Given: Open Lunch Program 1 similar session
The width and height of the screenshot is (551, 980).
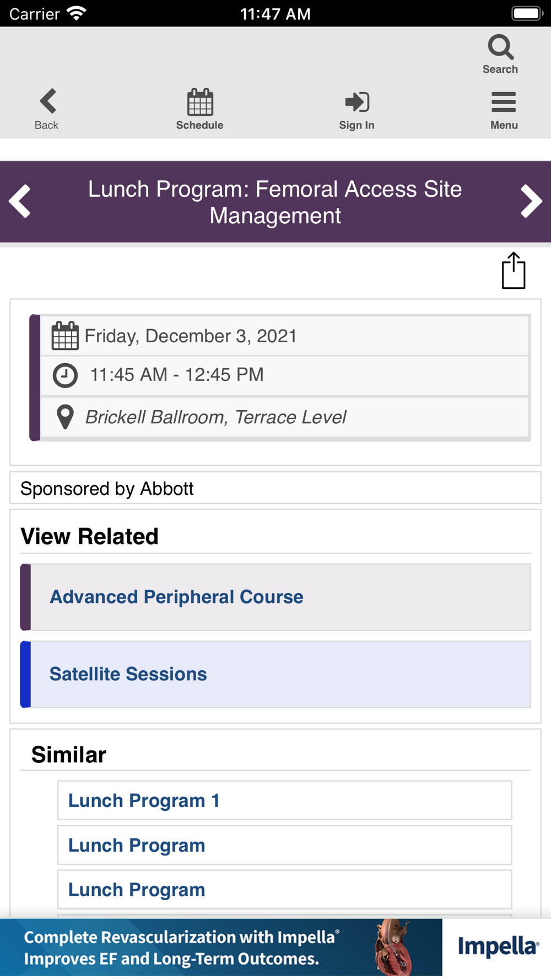Looking at the screenshot, I should coord(144,800).
